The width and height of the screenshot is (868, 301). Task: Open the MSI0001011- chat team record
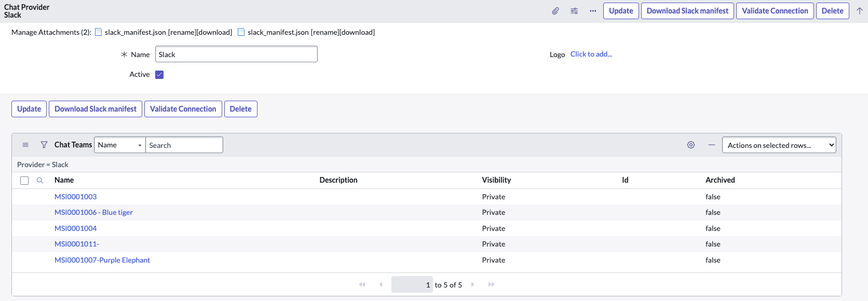click(x=77, y=244)
